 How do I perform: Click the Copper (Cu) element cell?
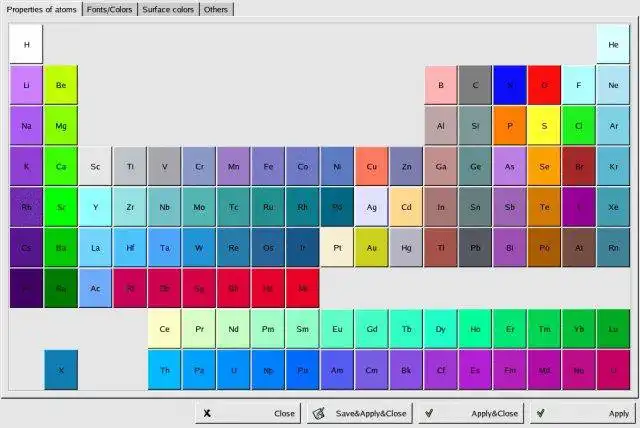click(371, 166)
